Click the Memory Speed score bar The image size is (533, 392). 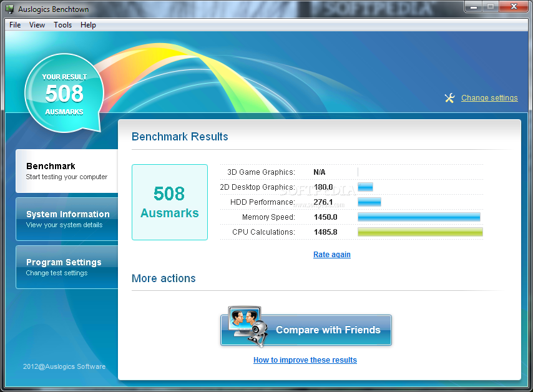[419, 217]
